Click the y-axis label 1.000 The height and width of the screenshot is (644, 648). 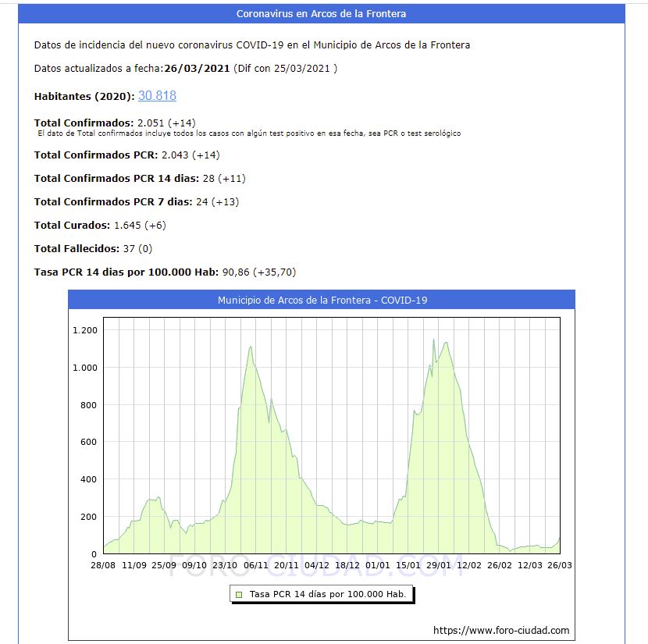coord(85,368)
